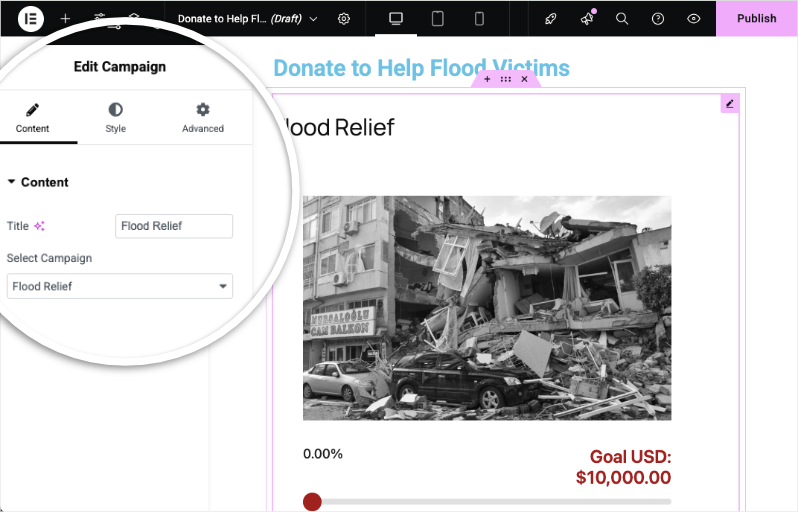Screen dimensions: 798x512
Task: Click the AI sparkle icon next to Title
Action: (39, 226)
